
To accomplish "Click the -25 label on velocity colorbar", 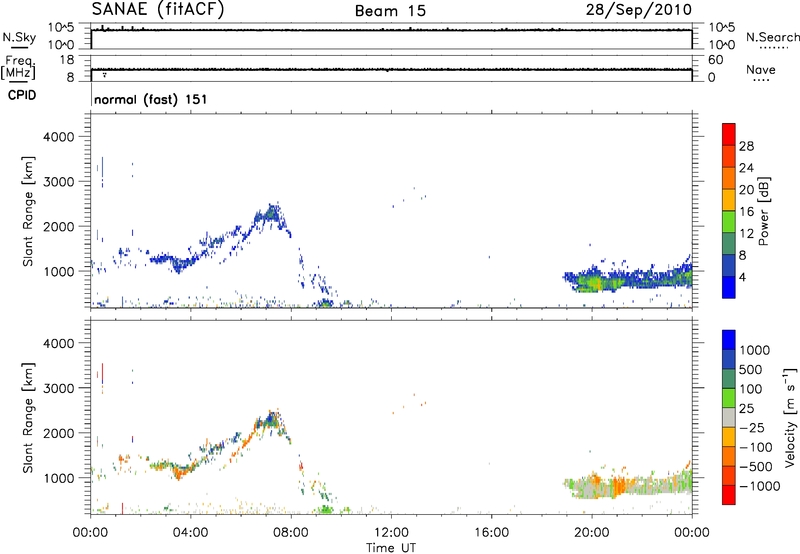I will pyautogui.click(x=752, y=428).
